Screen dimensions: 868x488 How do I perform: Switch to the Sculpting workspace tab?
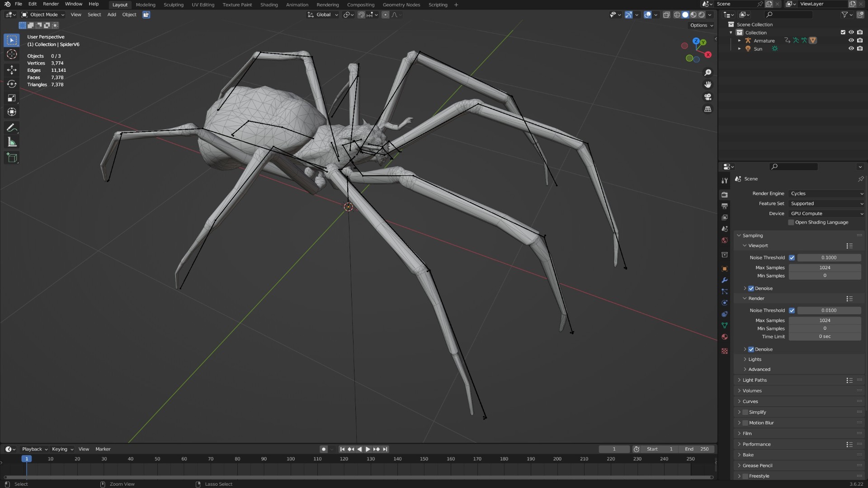(174, 5)
